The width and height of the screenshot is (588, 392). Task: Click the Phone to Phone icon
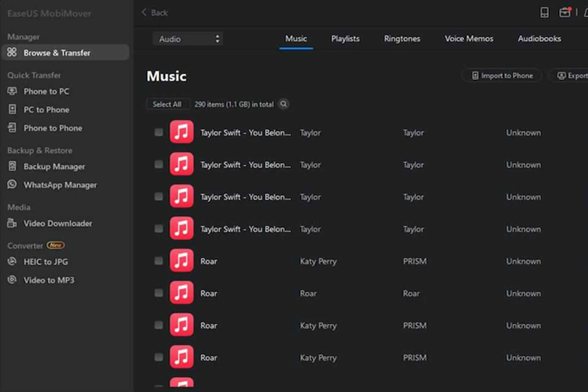pos(12,128)
